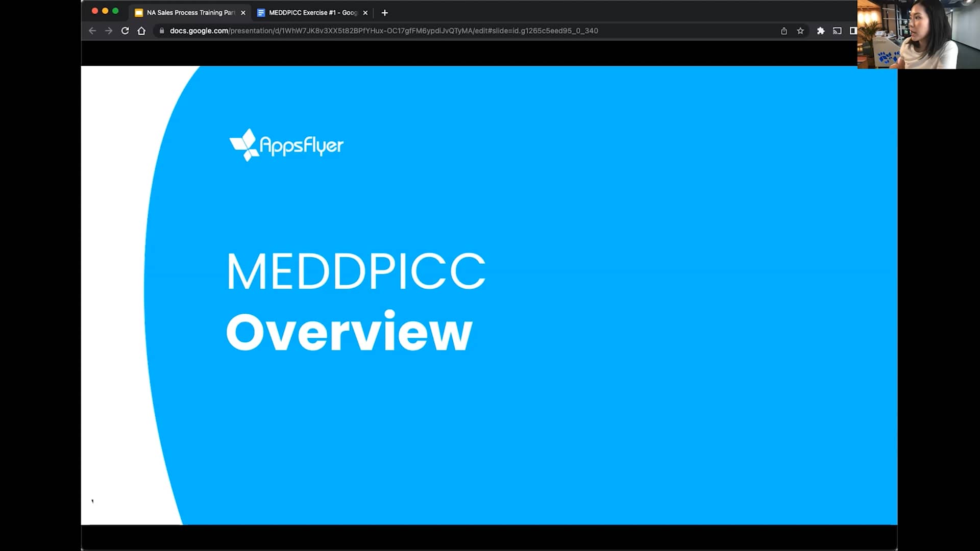Open the share/upload icon in the toolbar

tap(784, 31)
